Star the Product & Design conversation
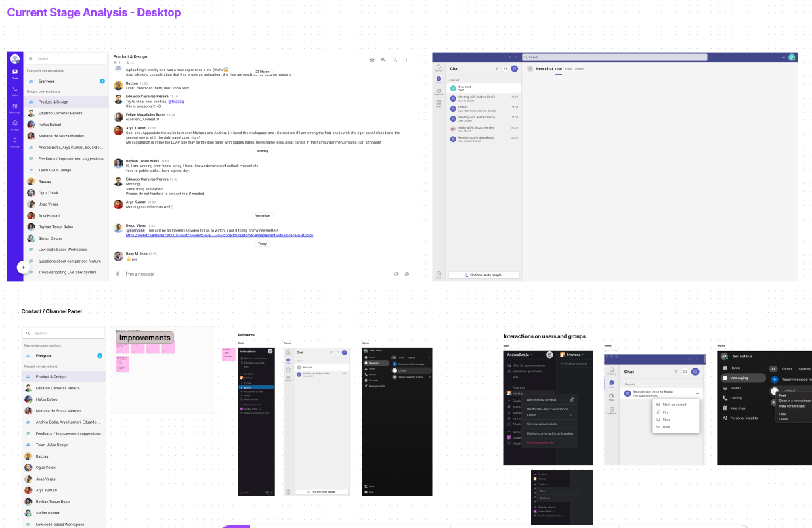 pyautogui.click(x=372, y=60)
